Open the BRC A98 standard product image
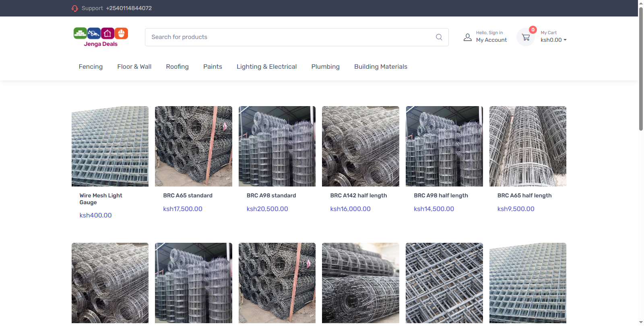Viewport: 644px width, 326px height. (x=277, y=146)
